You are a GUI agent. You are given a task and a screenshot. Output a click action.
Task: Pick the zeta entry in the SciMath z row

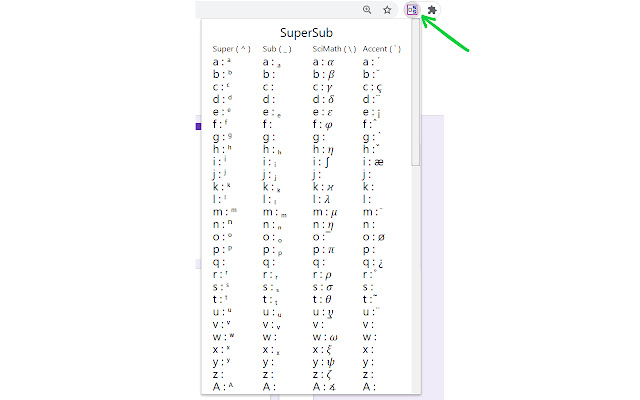[x=329, y=375]
